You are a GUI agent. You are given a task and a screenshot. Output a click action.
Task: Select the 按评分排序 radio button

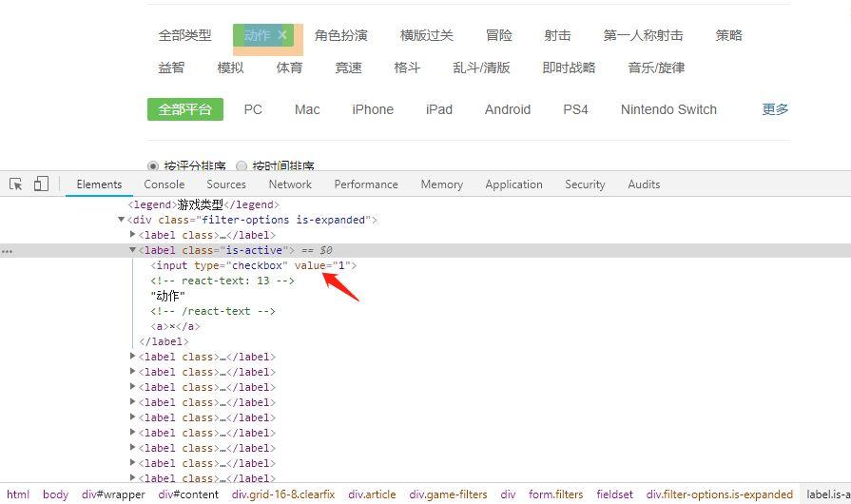tap(153, 165)
